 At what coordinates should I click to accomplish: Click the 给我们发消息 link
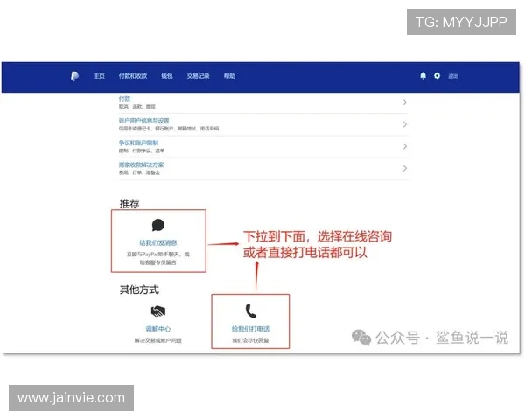[158, 243]
